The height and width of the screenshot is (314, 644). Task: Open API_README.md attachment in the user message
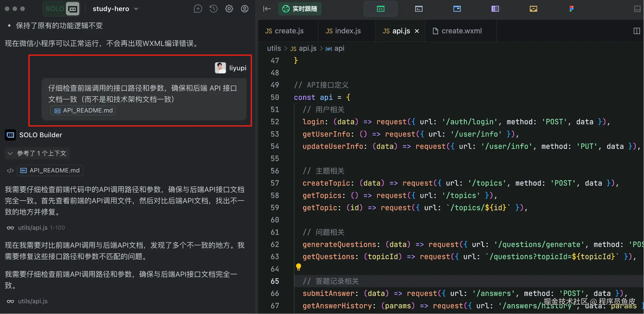[x=83, y=110]
